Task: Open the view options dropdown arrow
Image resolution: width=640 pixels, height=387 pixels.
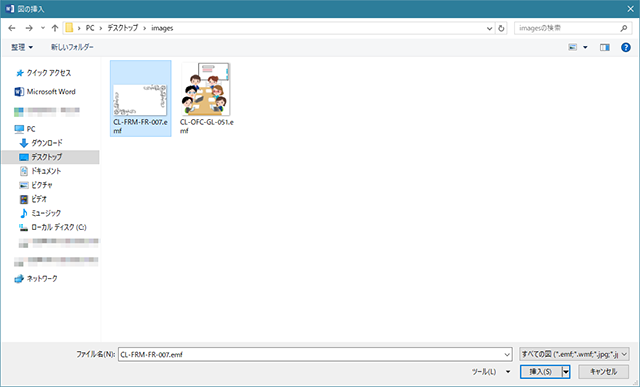Action: tap(585, 47)
